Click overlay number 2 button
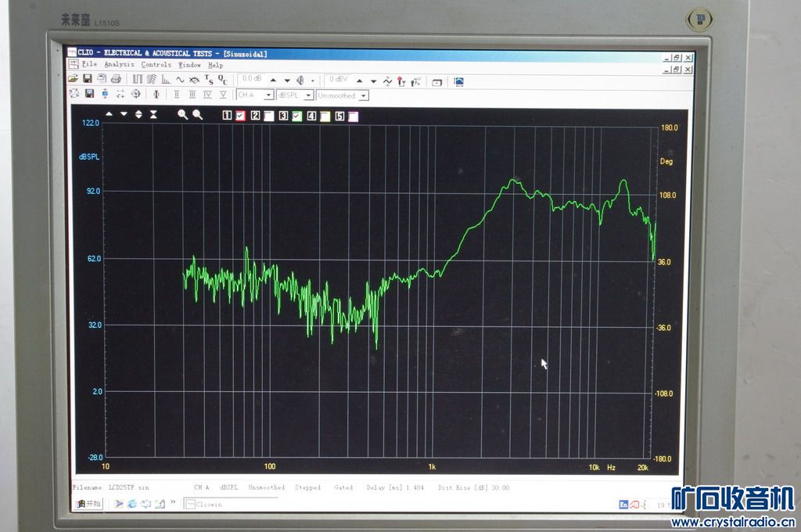Screen dimensions: 801x532 pos(256,116)
